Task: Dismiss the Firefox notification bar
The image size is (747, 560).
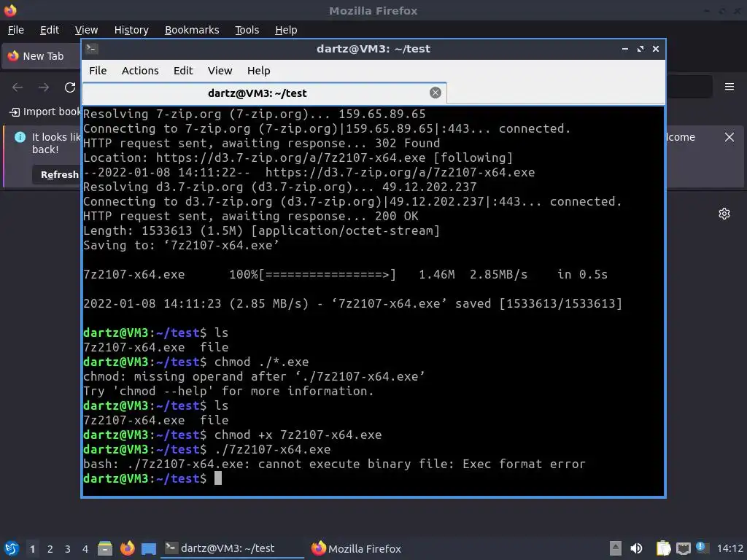Action: (x=729, y=137)
